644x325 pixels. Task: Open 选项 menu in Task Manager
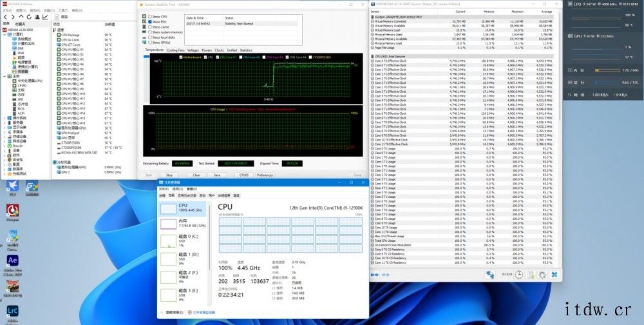tap(178, 189)
